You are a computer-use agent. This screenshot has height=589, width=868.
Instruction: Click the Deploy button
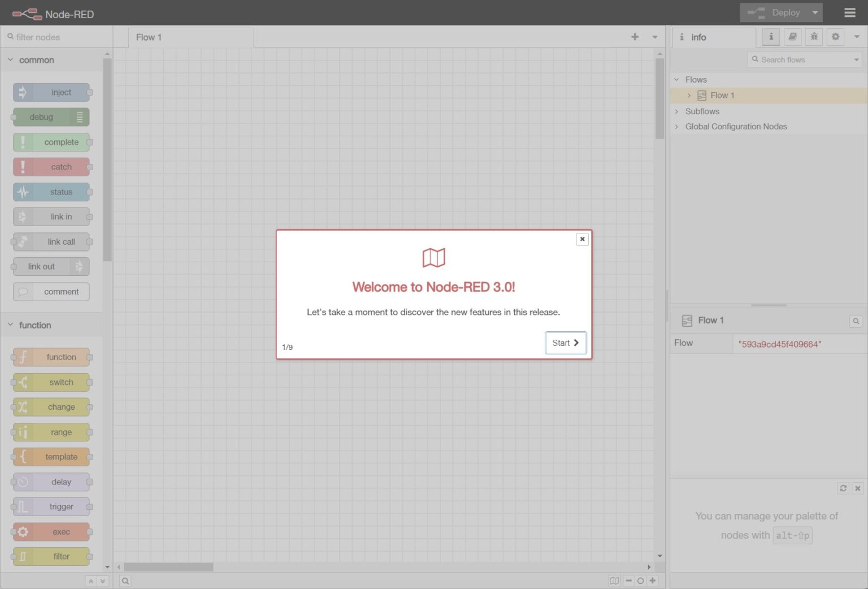(781, 12)
